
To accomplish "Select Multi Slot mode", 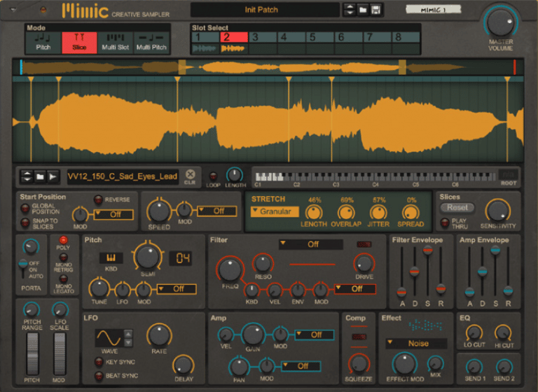I will coord(116,43).
